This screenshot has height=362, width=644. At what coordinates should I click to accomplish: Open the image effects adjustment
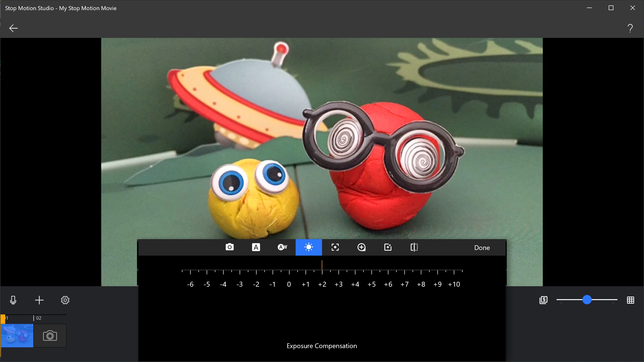coord(387,247)
